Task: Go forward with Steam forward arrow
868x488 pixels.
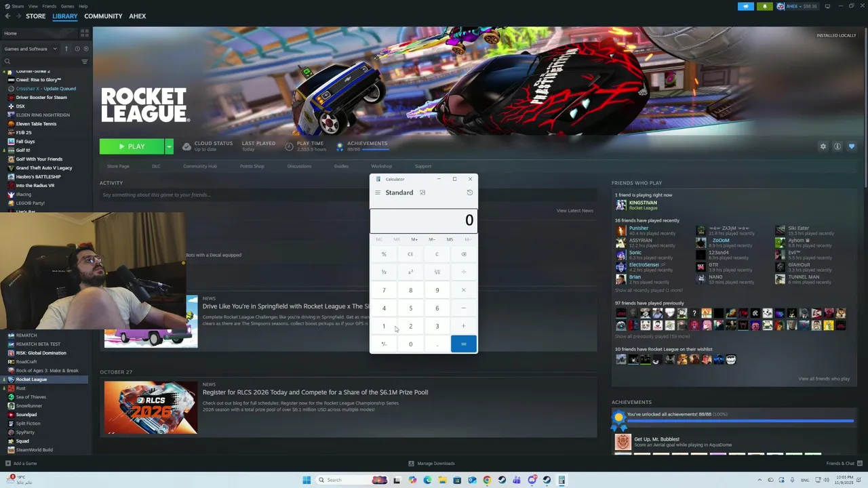Action: 18,16
